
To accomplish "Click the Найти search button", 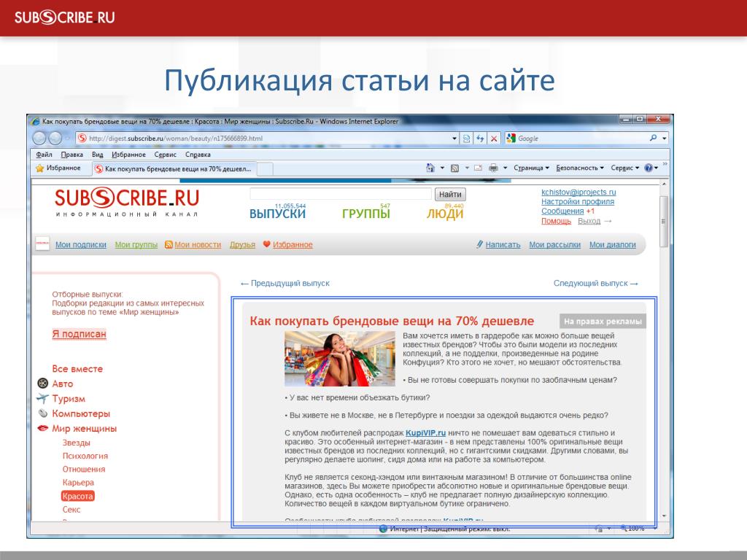I will (x=450, y=194).
